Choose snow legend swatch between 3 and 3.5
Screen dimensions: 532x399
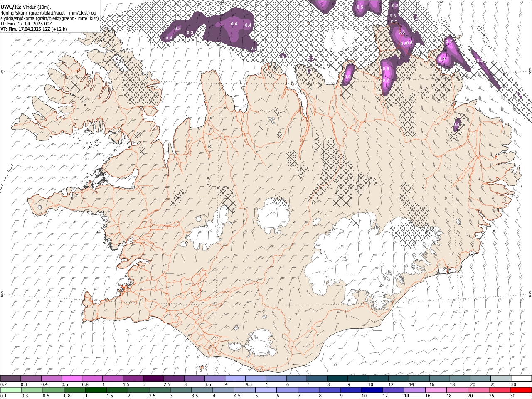(195, 379)
